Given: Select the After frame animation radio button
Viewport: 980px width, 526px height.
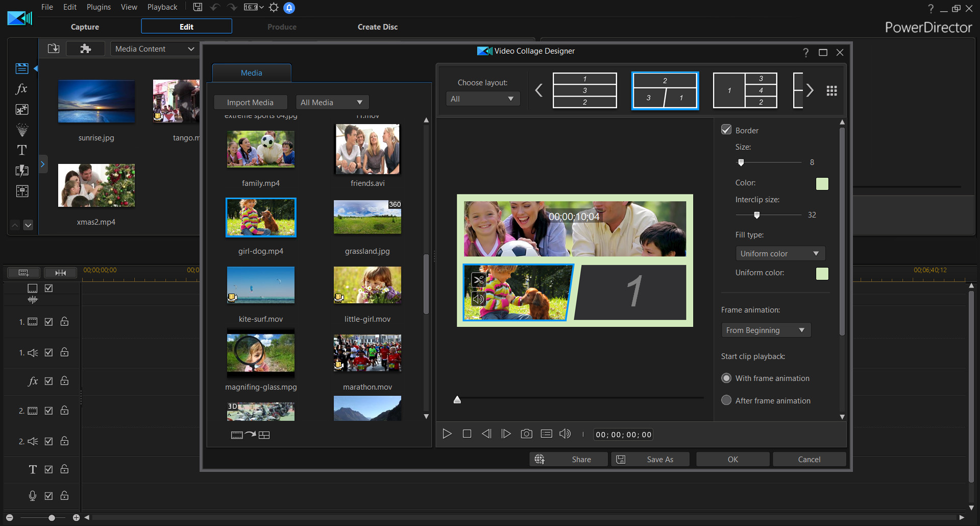Looking at the screenshot, I should 726,400.
